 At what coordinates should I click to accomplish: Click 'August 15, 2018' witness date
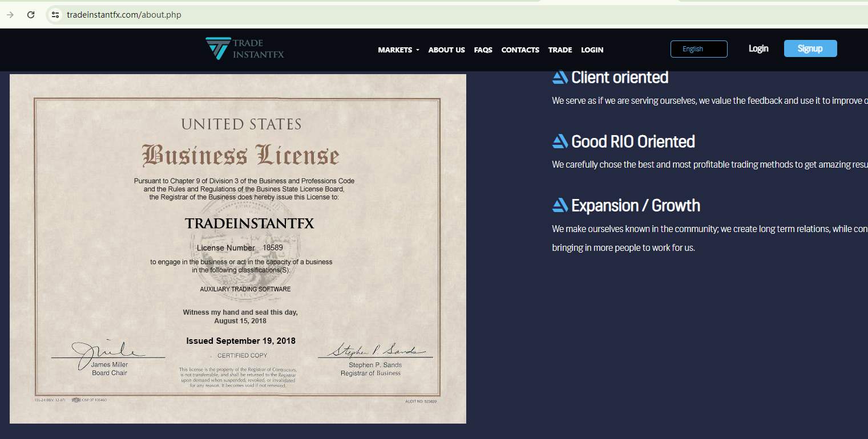coord(240,321)
